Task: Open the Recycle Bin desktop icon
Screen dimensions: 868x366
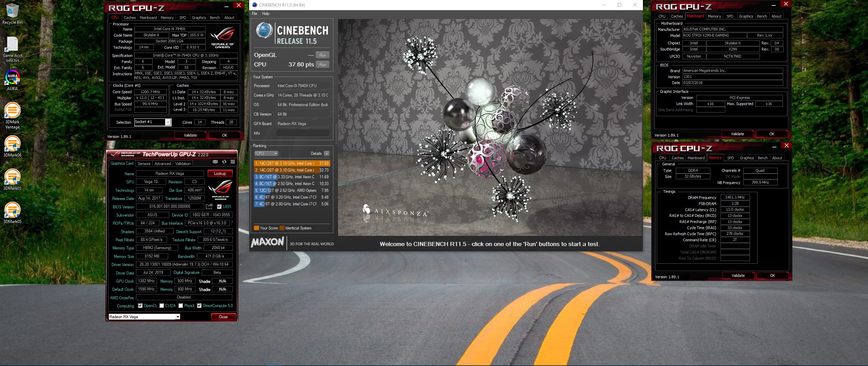Action: [x=12, y=14]
